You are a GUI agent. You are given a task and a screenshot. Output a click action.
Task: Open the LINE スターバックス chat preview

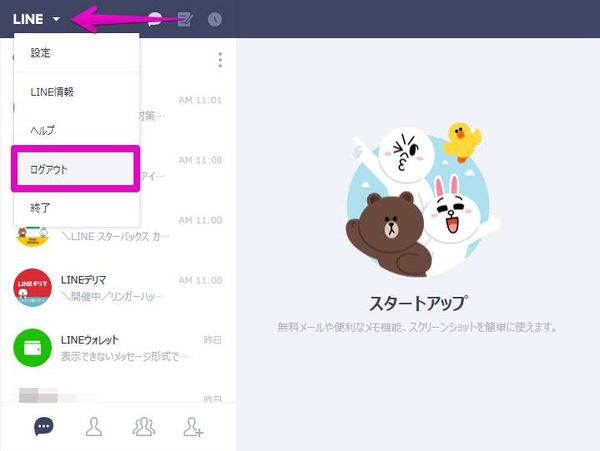pyautogui.click(x=116, y=236)
